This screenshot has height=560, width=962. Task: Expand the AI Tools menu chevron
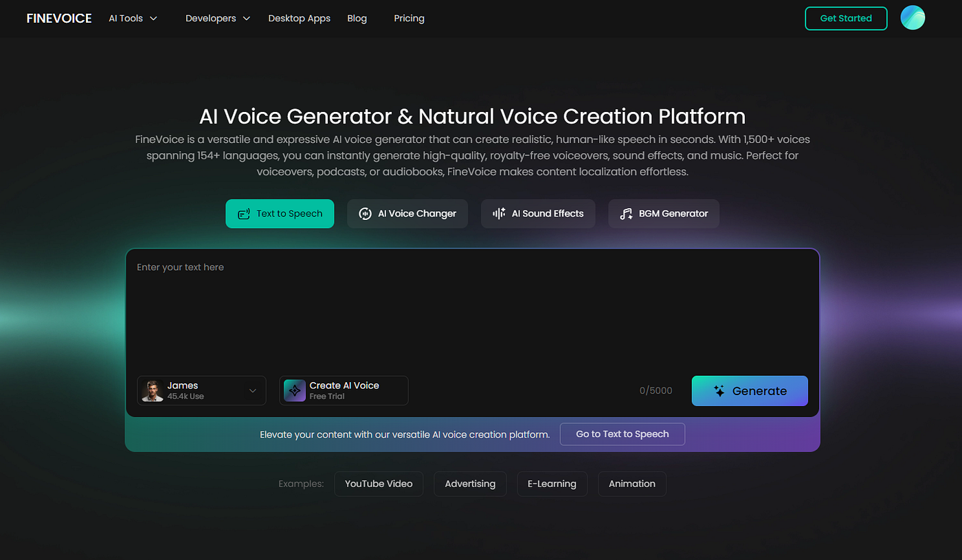click(x=153, y=19)
